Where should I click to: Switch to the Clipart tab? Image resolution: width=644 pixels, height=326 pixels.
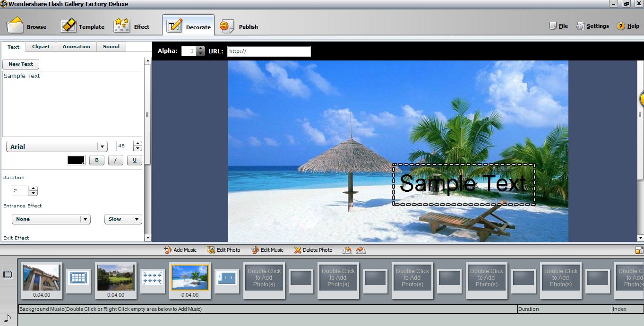coord(41,47)
